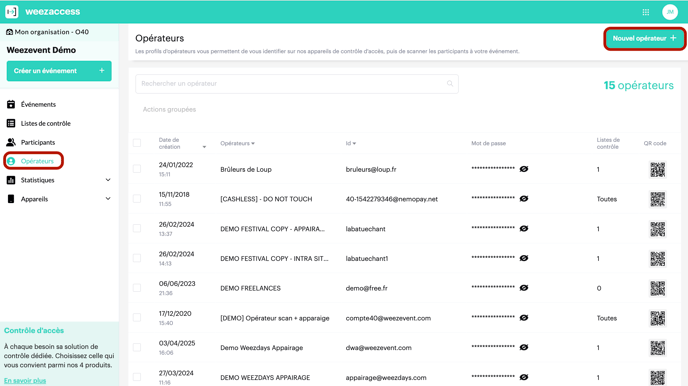Image resolution: width=688 pixels, height=386 pixels.
Task: Go to Événements section
Action: point(38,104)
